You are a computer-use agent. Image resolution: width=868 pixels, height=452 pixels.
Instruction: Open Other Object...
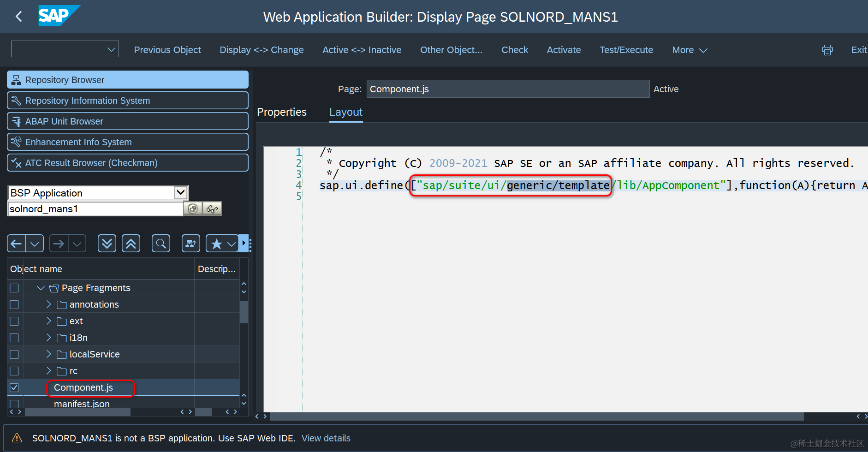pyautogui.click(x=452, y=50)
